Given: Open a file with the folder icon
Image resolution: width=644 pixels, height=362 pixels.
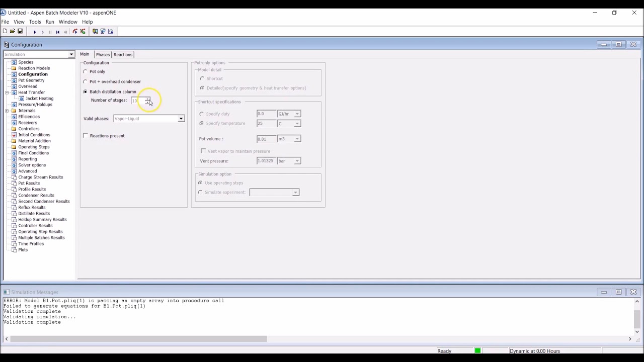Looking at the screenshot, I should [12, 32].
